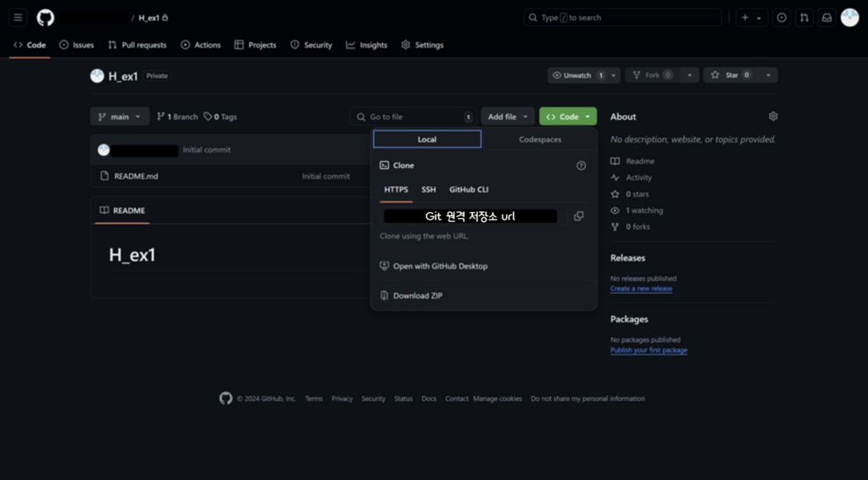Star the repository

[731, 75]
